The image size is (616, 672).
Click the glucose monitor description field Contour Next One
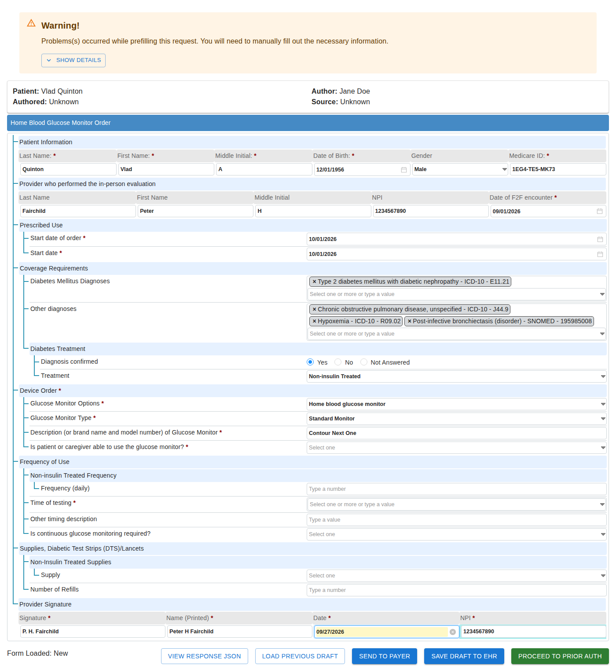457,433
